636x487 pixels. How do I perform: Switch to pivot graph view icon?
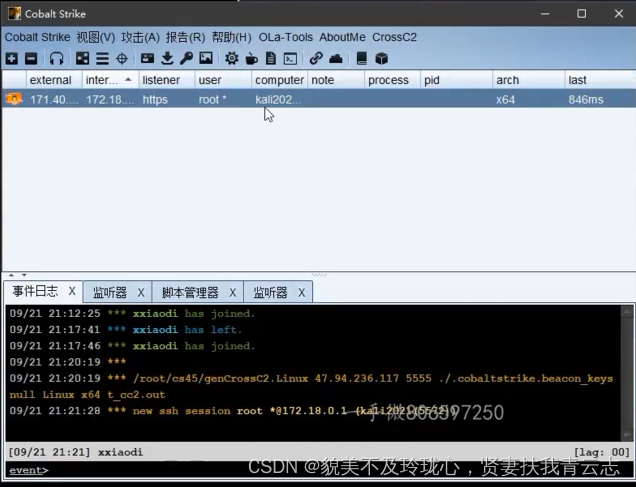(x=82, y=59)
